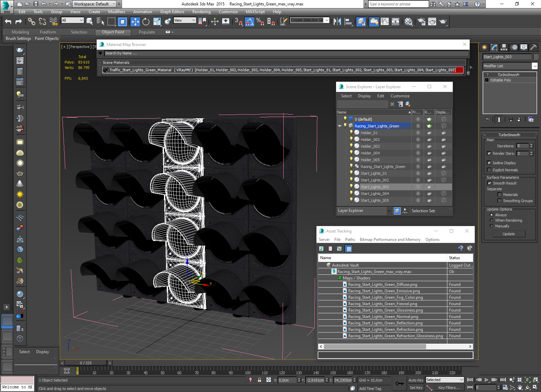Viewport: 541px width, 392px height.
Task: Toggle the Angle Snap icon
Action: click(249, 22)
